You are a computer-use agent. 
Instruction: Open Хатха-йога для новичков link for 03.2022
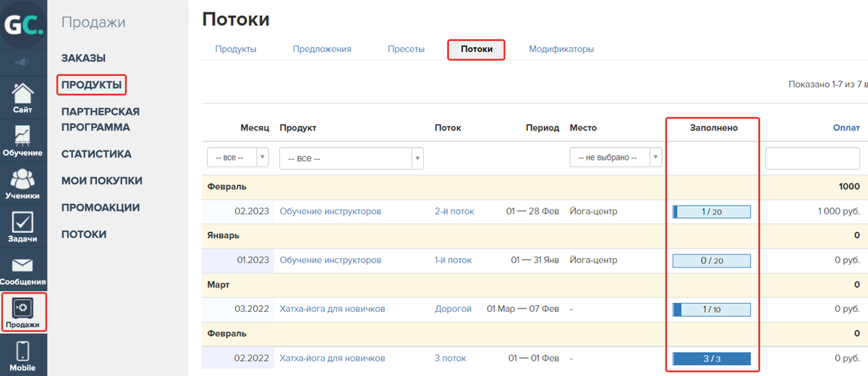tap(333, 309)
